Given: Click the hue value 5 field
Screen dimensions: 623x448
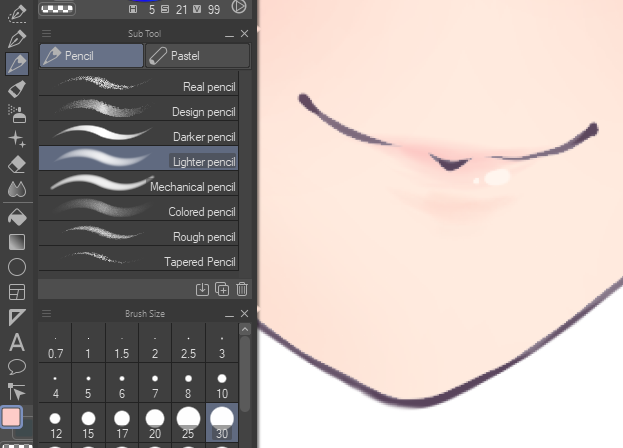Looking at the screenshot, I should point(152,9).
